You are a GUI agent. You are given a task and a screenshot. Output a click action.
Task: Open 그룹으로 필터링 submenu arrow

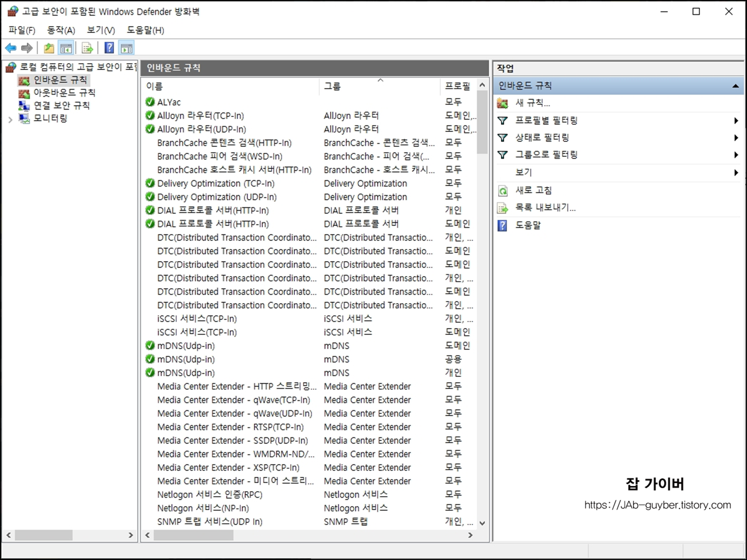[736, 155]
